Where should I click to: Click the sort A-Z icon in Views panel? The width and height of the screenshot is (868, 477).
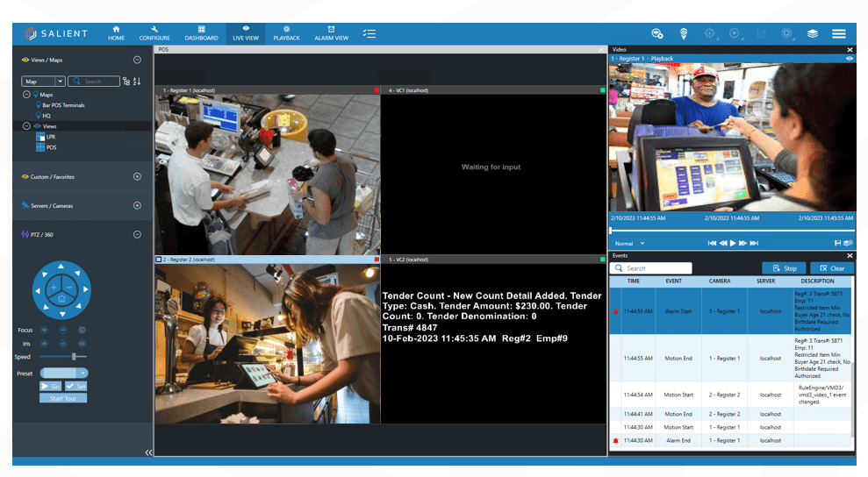tap(136, 82)
